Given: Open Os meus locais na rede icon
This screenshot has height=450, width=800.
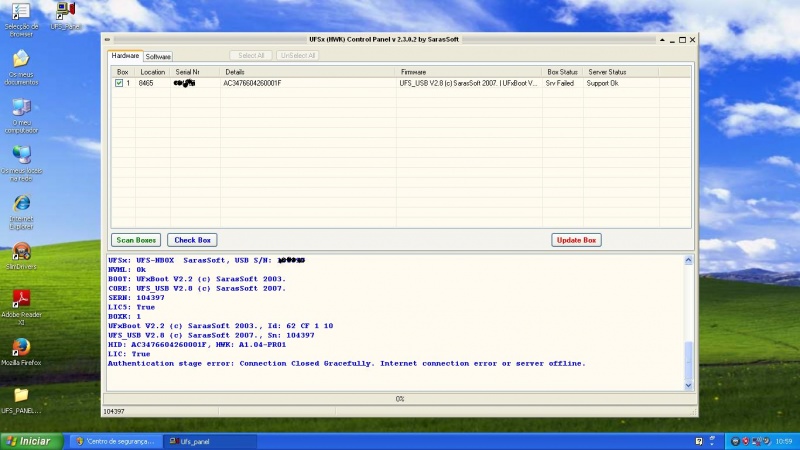Looking at the screenshot, I should pyautogui.click(x=21, y=164).
